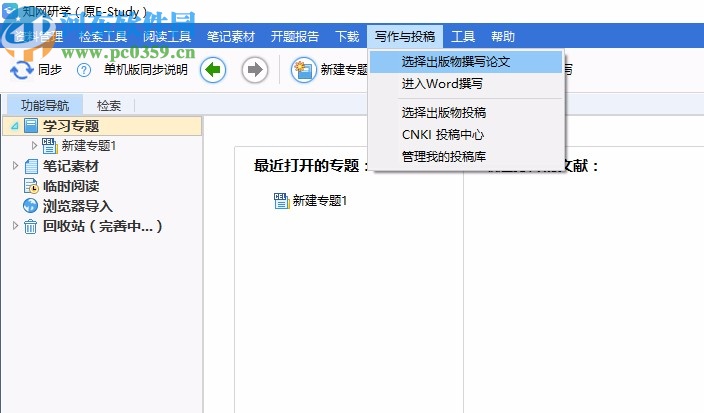The image size is (704, 413).
Task: Click the 新建专题1 tree node icon
Action: pos(49,145)
